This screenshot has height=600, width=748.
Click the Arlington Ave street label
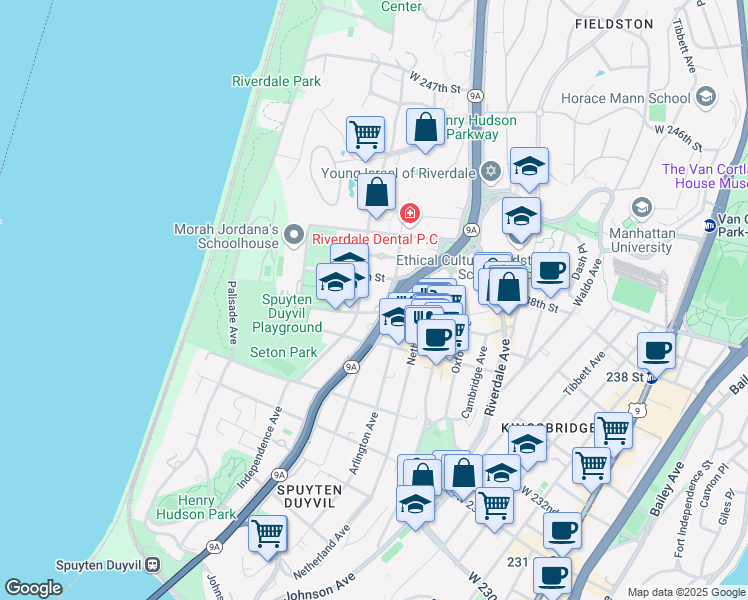point(364,444)
